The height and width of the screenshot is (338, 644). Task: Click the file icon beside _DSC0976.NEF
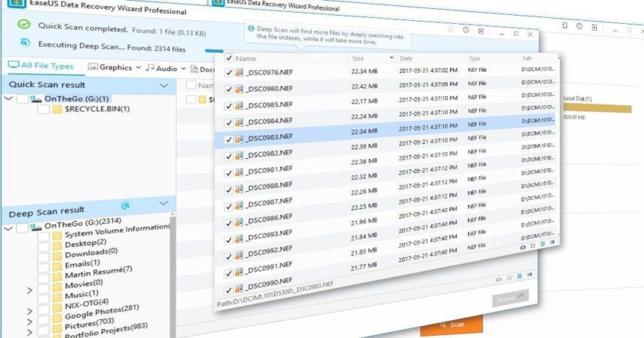pyautogui.click(x=239, y=73)
